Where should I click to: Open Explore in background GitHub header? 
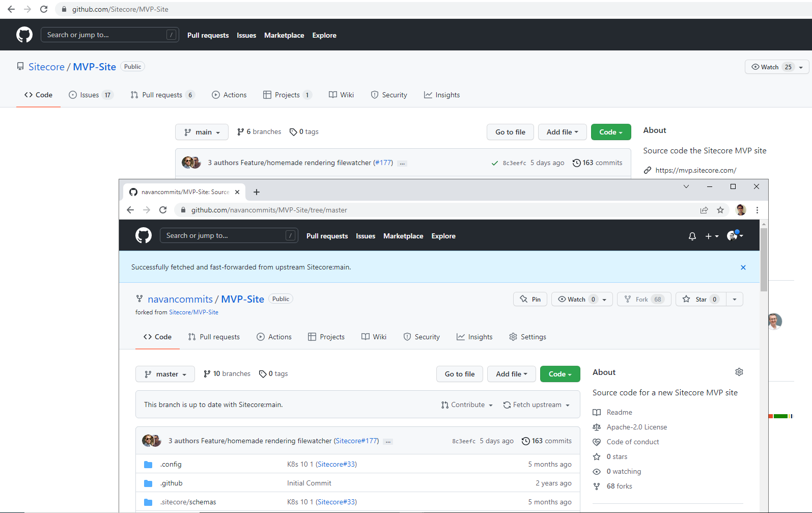pyautogui.click(x=324, y=35)
